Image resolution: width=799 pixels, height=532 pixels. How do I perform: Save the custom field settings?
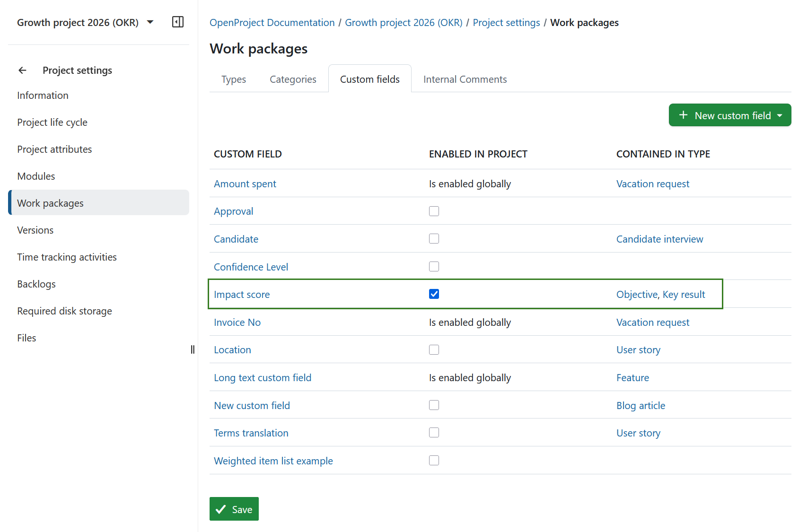click(x=234, y=509)
